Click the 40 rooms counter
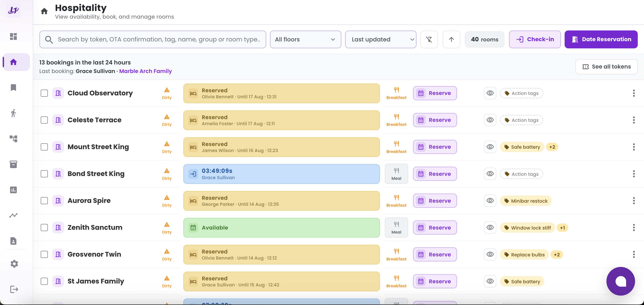This screenshot has width=644, height=305. point(485,39)
